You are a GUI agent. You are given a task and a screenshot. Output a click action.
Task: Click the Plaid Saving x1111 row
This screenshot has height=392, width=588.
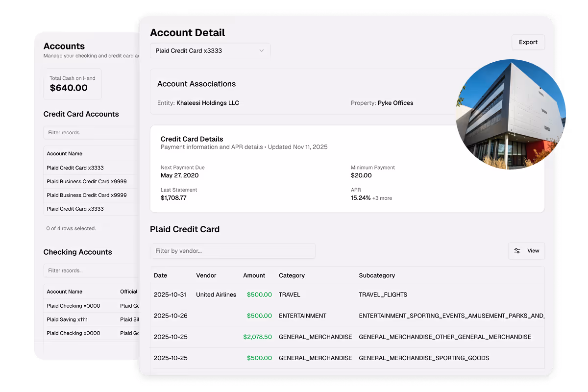click(x=91, y=319)
